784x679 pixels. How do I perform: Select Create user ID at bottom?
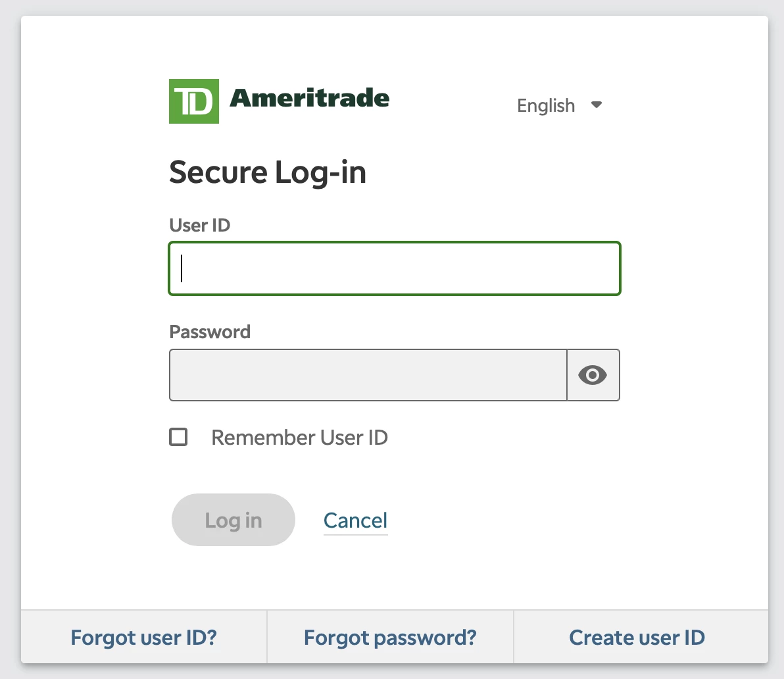[x=637, y=638]
